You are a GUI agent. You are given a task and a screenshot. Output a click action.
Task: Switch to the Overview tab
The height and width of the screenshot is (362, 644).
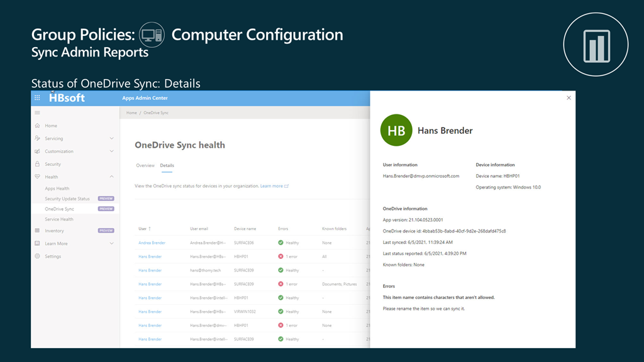click(x=145, y=165)
